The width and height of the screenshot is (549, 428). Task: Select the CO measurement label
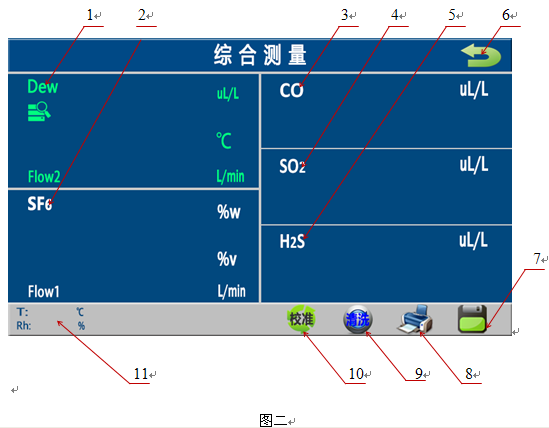point(291,91)
